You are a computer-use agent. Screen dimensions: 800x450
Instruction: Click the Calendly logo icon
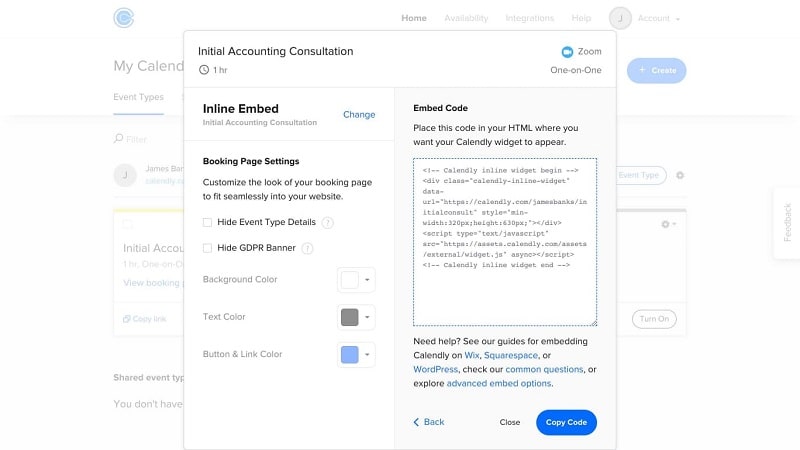(x=123, y=18)
